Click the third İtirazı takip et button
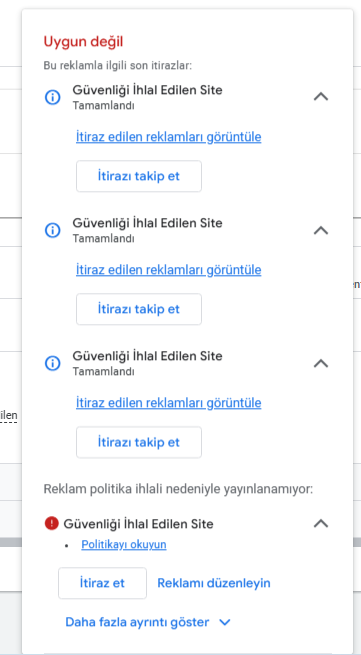 click(139, 442)
